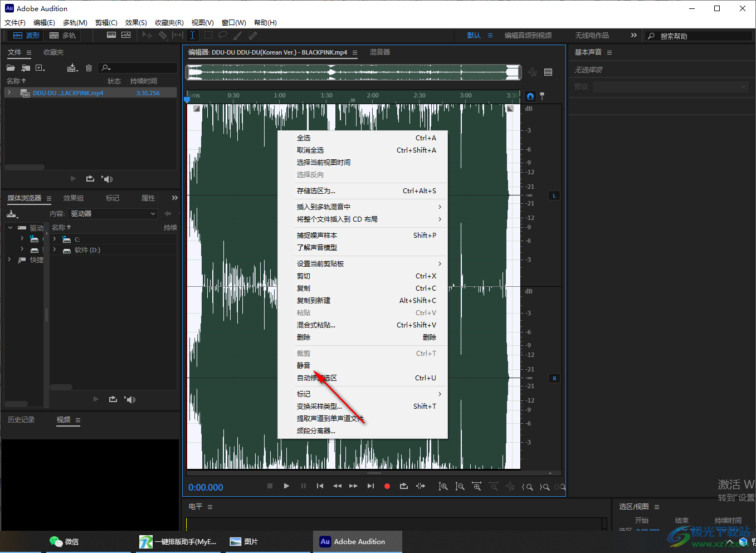Toggle the right channel R button
The width and height of the screenshot is (756, 553).
[x=554, y=378]
